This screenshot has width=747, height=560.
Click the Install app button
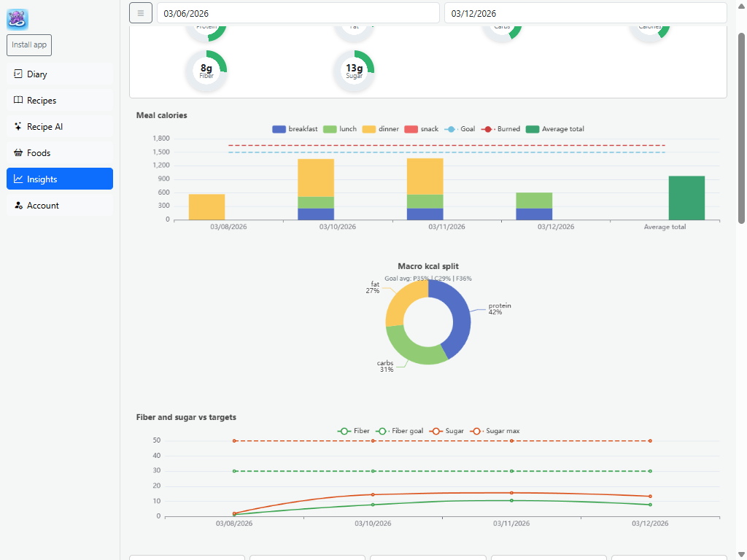[28, 44]
